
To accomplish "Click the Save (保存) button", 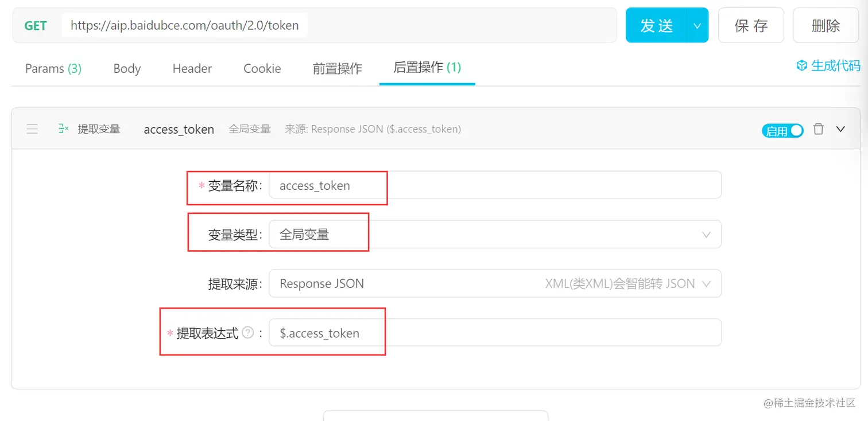I will pos(751,25).
